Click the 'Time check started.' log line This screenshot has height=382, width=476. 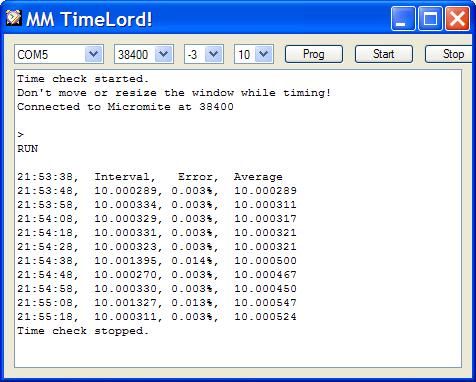tap(83, 79)
